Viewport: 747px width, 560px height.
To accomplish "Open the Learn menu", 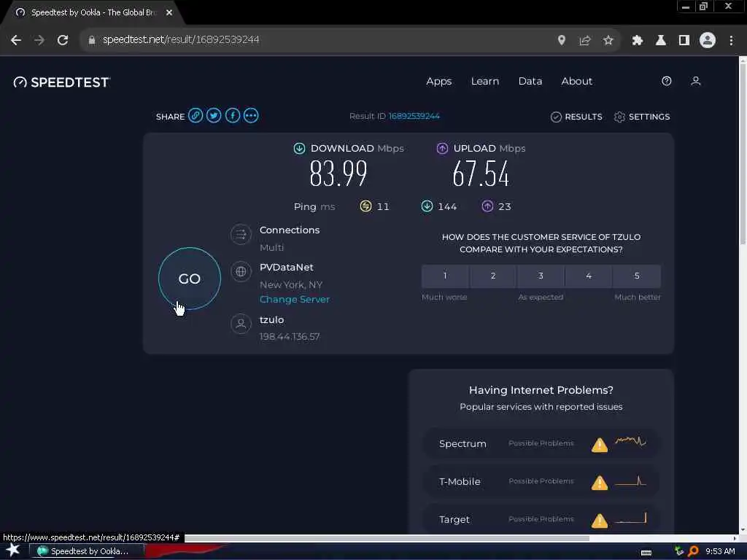I will (x=485, y=82).
